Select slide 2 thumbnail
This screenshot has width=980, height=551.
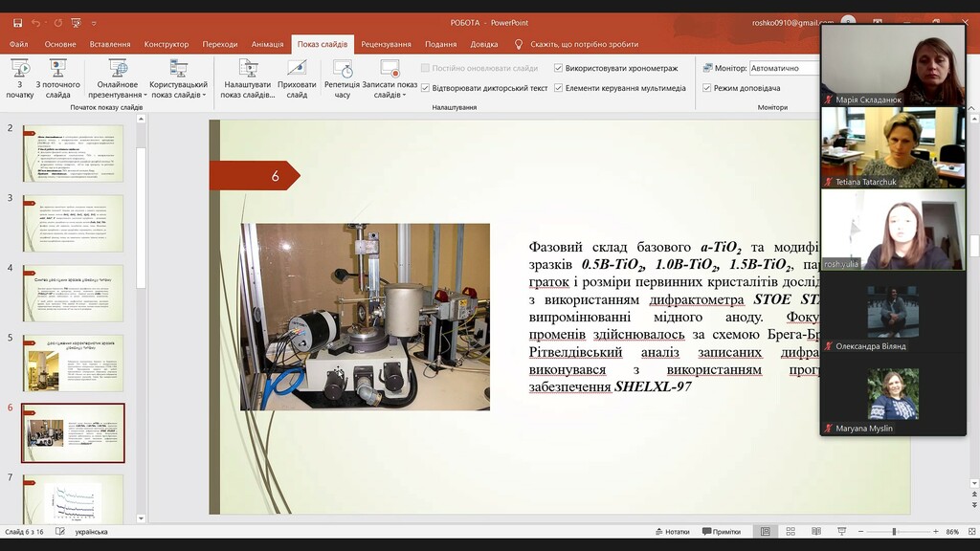(73, 154)
